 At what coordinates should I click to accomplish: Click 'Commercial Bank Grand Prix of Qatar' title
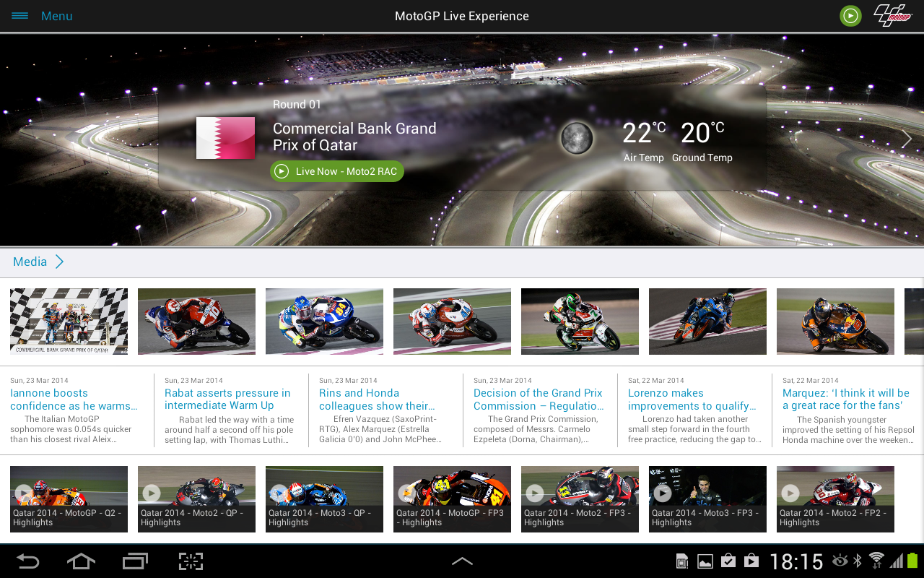pyautogui.click(x=354, y=137)
